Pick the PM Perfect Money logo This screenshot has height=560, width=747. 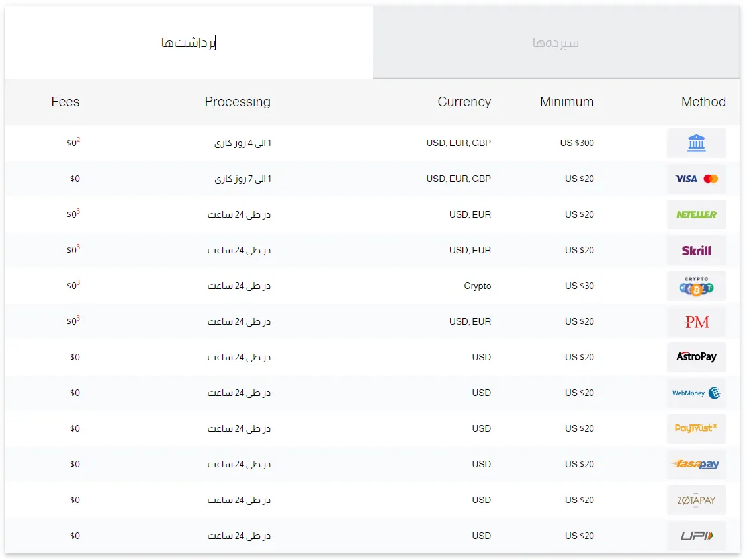[697, 322]
